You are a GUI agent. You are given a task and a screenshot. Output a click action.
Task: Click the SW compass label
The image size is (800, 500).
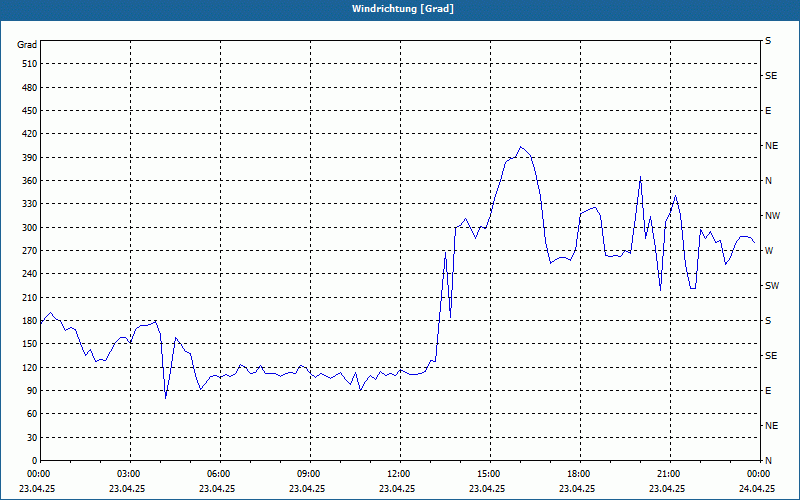point(772,286)
